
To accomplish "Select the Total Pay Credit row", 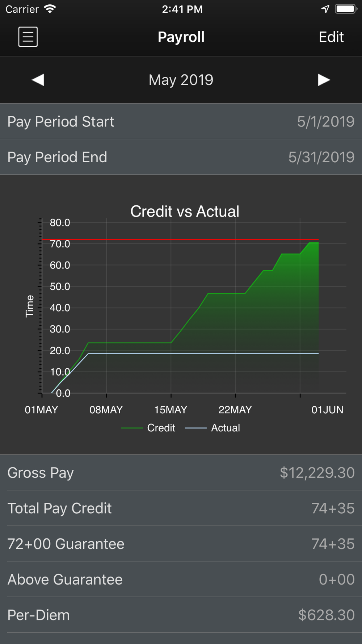I will click(x=181, y=508).
